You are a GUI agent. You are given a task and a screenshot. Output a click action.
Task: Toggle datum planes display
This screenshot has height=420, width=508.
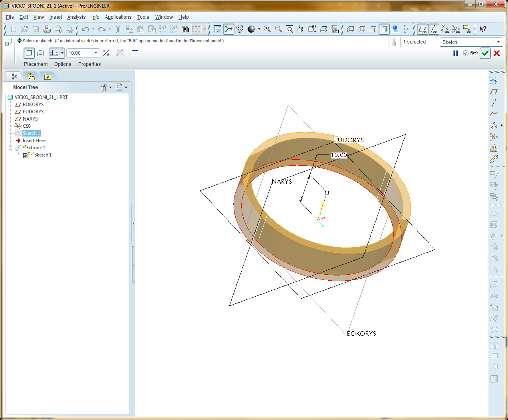click(x=423, y=29)
